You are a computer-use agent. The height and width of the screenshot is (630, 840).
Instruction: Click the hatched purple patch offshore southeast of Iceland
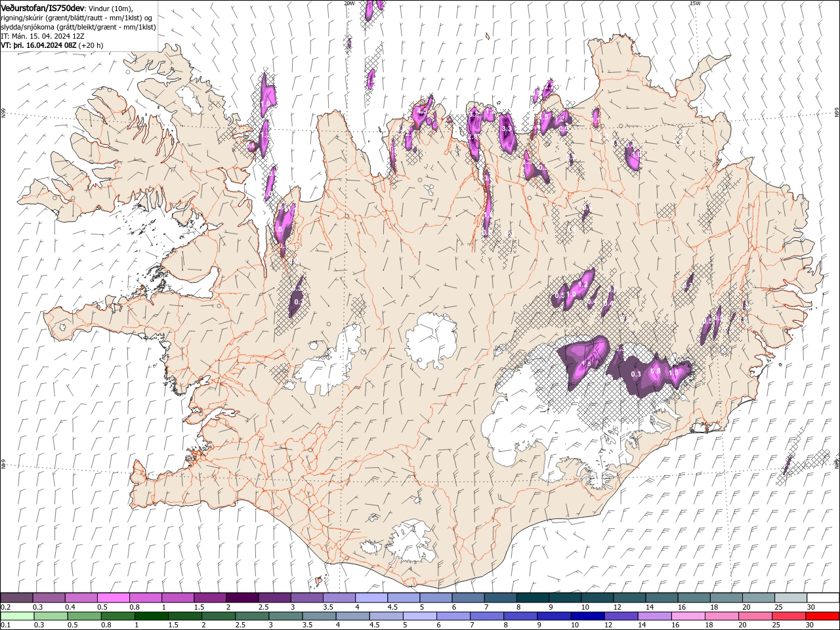pos(787,466)
